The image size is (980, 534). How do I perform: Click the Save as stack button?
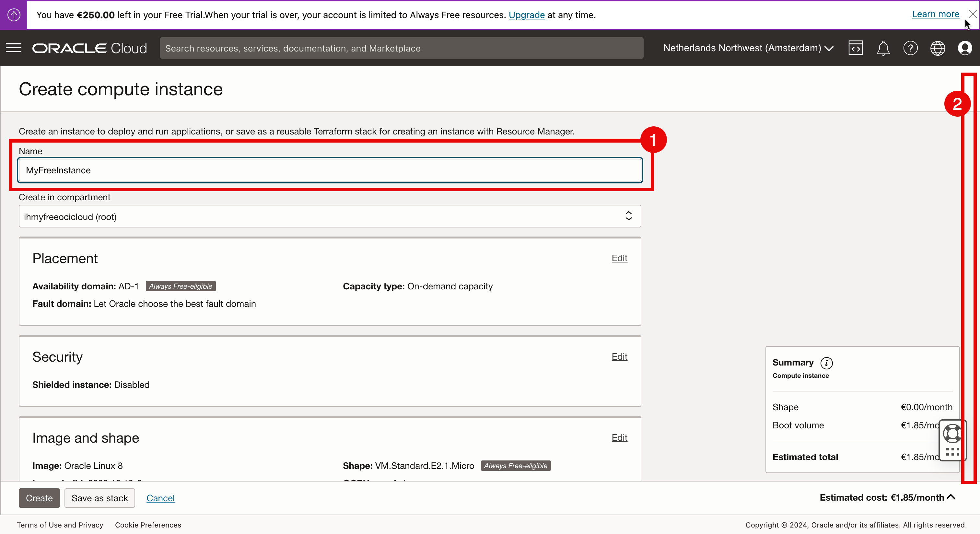point(100,498)
